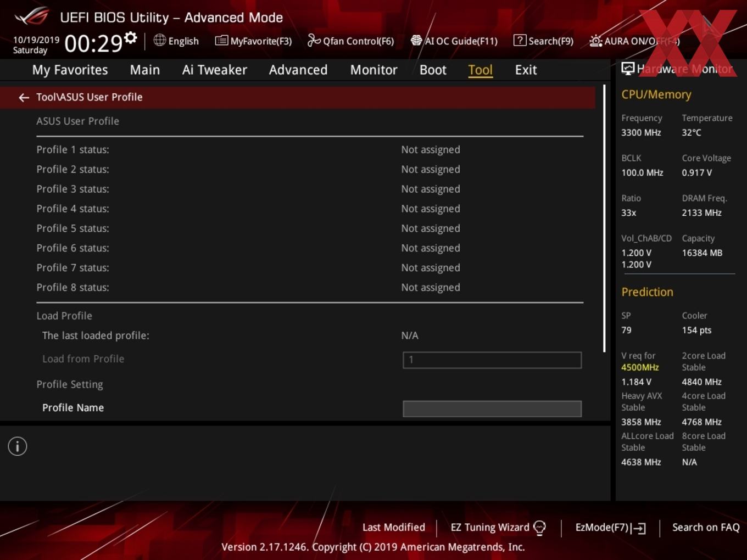Click the Load from Profile number field
Screen dimensions: 747x560
(492, 360)
